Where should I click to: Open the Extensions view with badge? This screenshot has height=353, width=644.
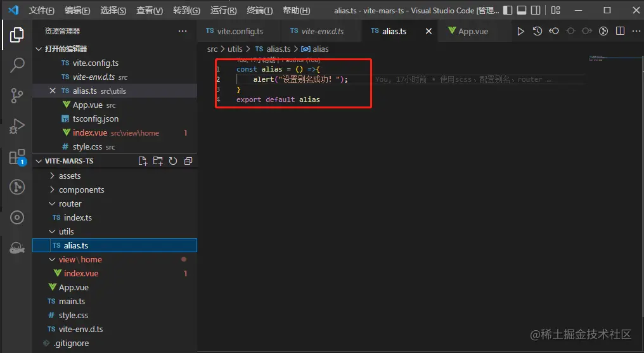click(17, 157)
